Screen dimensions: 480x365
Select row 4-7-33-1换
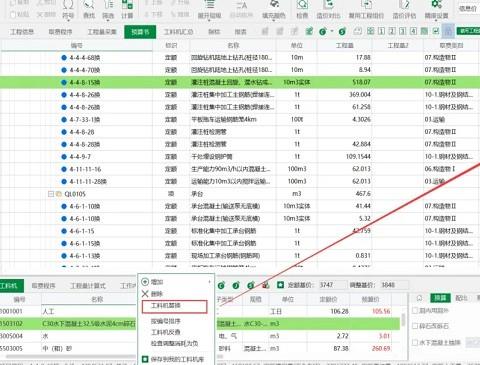coord(240,119)
